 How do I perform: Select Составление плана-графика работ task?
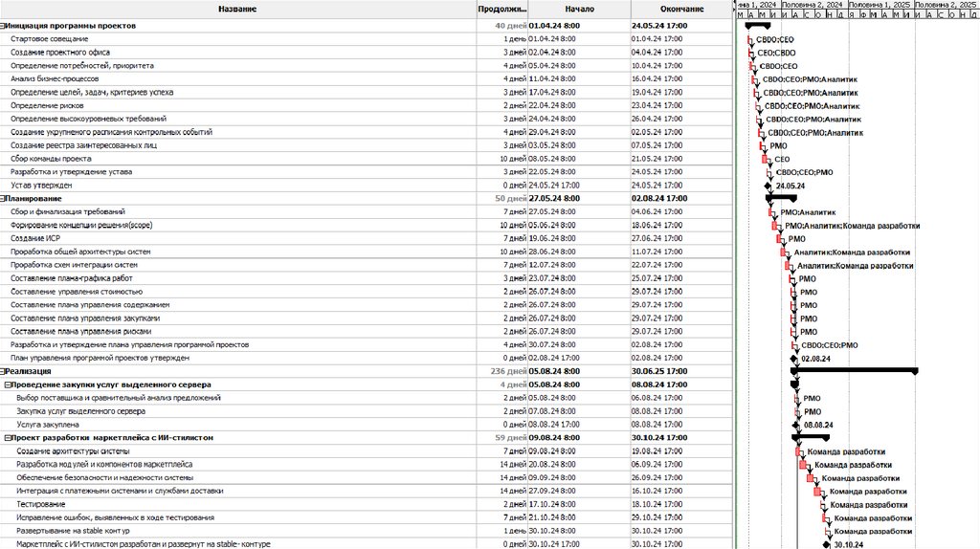click(71, 278)
